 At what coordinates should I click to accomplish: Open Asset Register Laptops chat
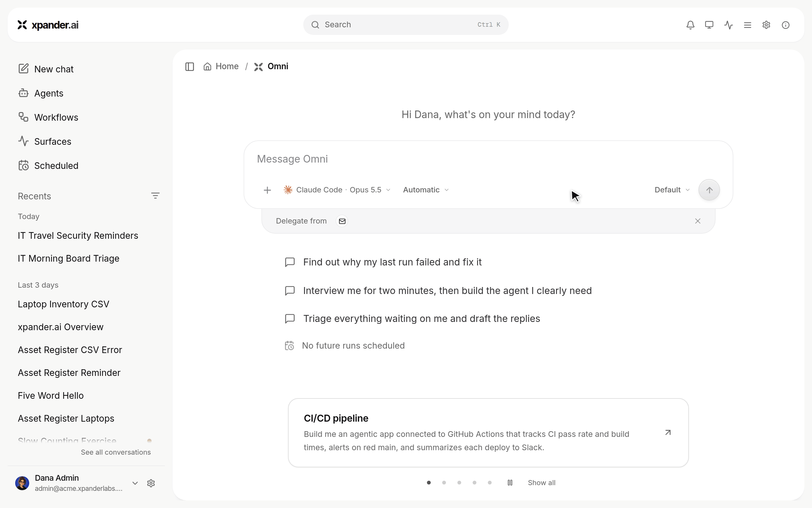click(x=66, y=418)
